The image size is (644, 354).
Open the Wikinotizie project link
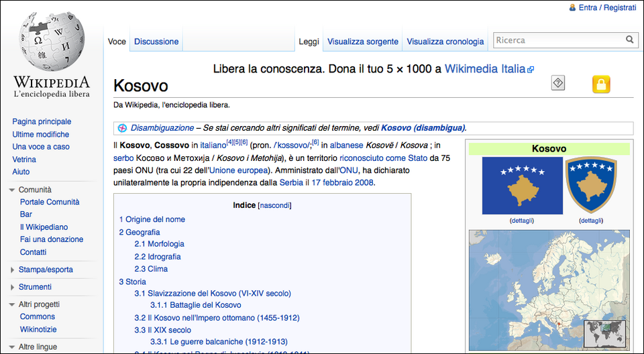(x=38, y=329)
